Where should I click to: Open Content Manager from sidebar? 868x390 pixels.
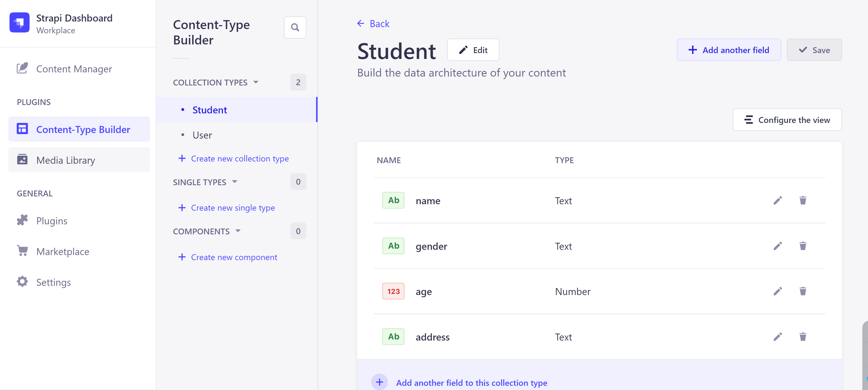(x=74, y=69)
